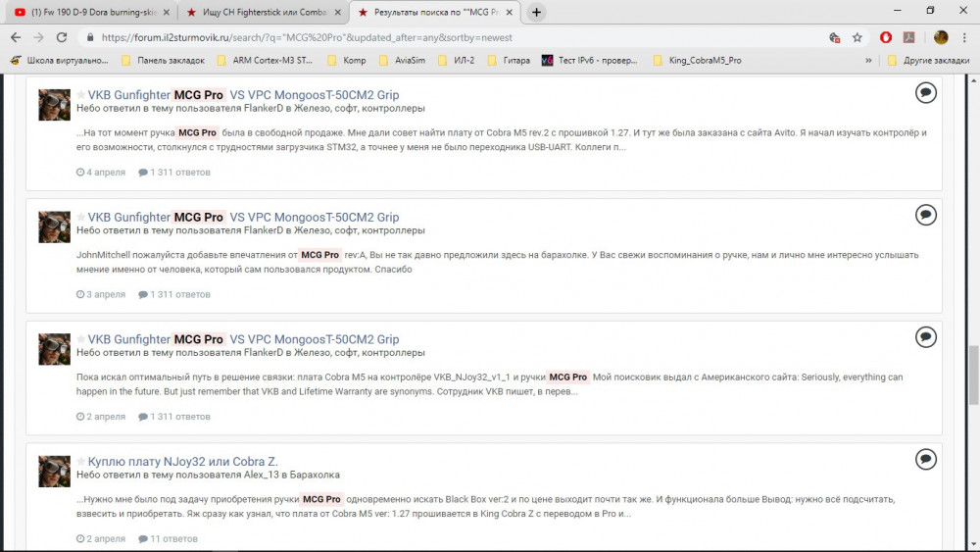Toggle star on Lifetime Warranty result title
The height and width of the screenshot is (552, 980).
tap(80, 339)
